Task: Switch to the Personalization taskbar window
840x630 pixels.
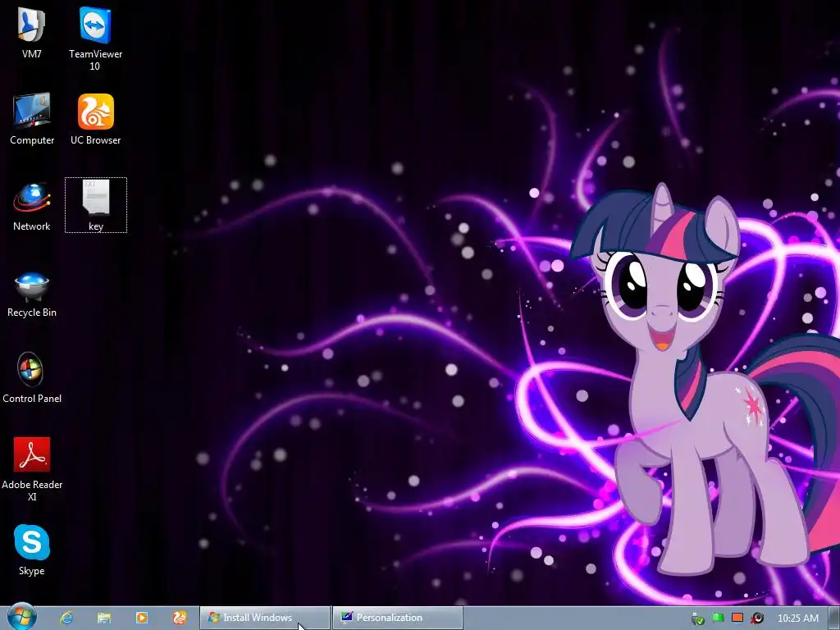Action: click(398, 618)
